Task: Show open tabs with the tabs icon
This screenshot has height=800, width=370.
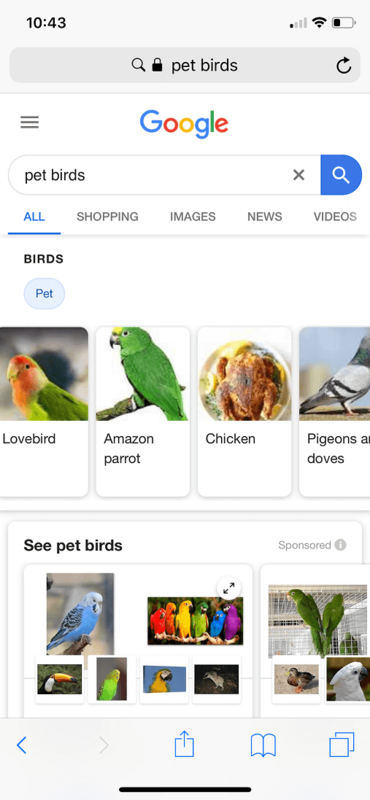Action: coord(341,745)
